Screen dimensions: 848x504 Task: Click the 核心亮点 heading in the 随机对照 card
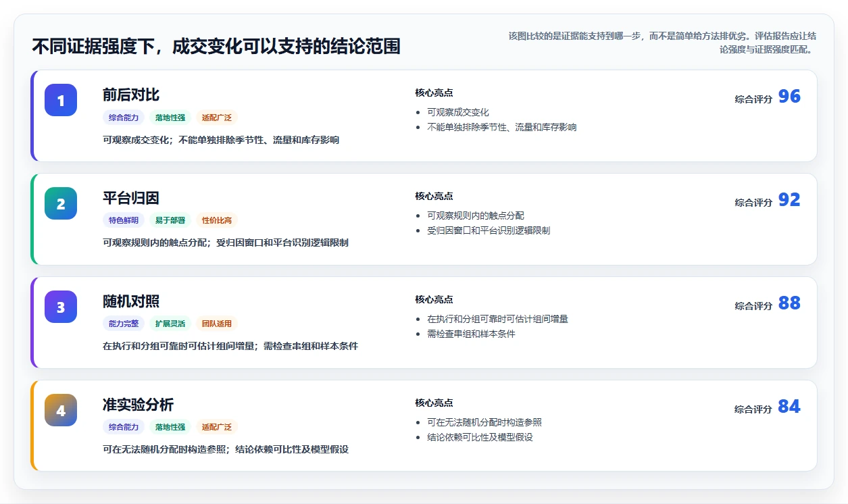tap(434, 300)
